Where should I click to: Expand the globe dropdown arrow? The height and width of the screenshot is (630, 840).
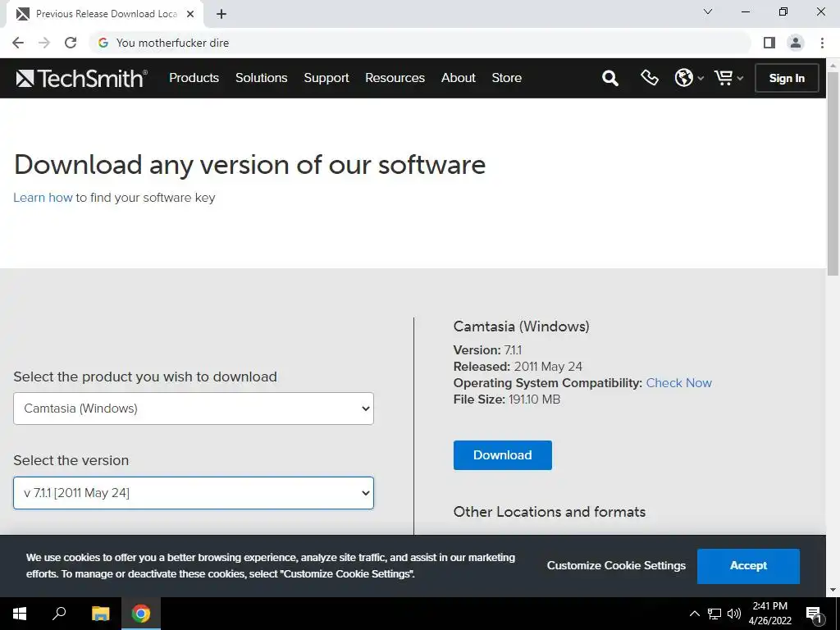point(701,78)
